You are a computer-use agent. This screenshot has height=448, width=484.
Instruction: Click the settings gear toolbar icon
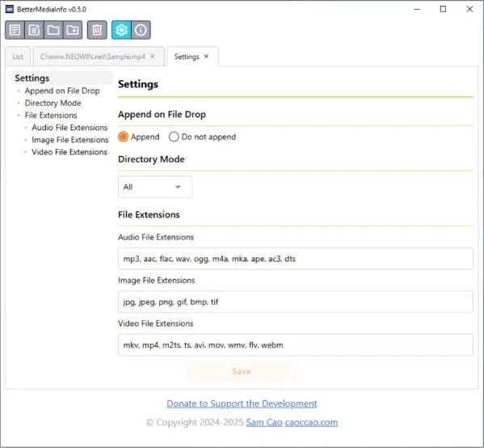pos(121,30)
